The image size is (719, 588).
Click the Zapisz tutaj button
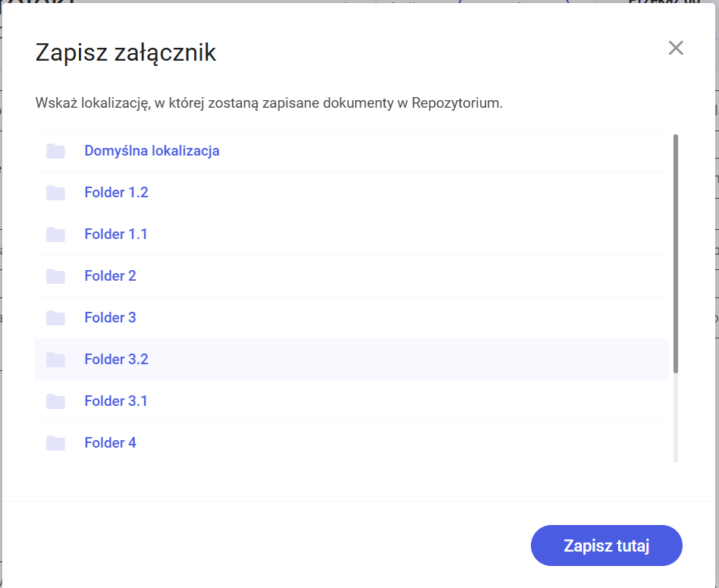point(606,546)
